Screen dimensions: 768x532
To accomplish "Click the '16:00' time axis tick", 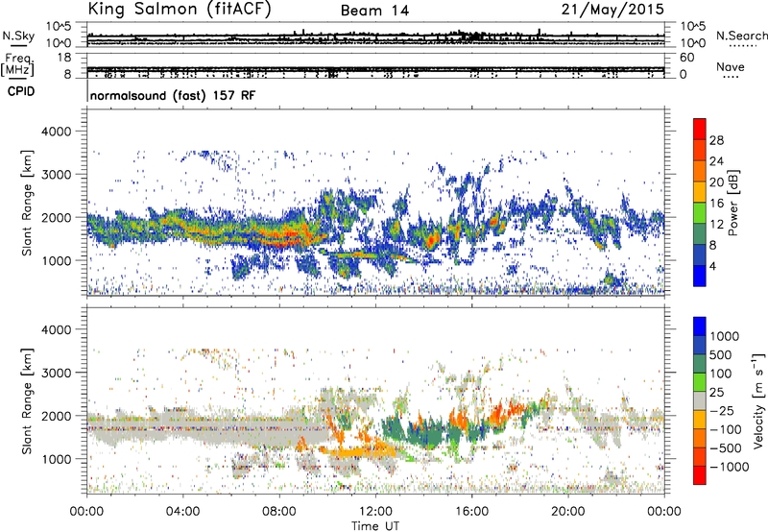I will (471, 512).
